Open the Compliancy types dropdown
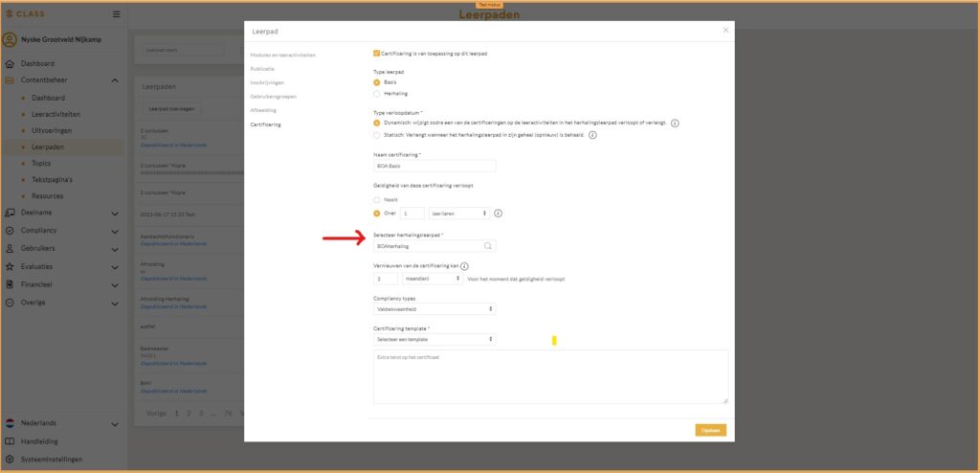Viewport: 980px width, 473px height. [x=434, y=309]
